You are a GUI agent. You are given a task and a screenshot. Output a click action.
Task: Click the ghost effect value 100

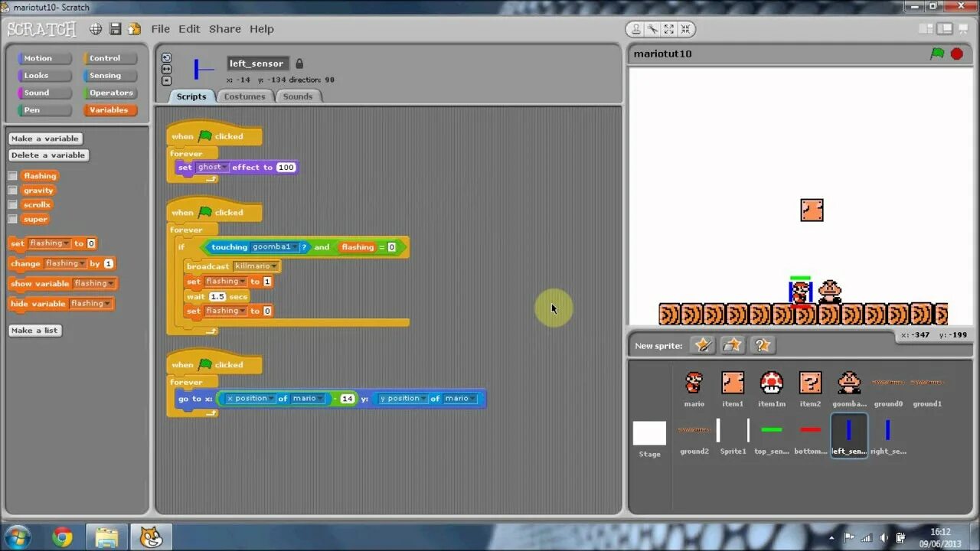coord(286,168)
